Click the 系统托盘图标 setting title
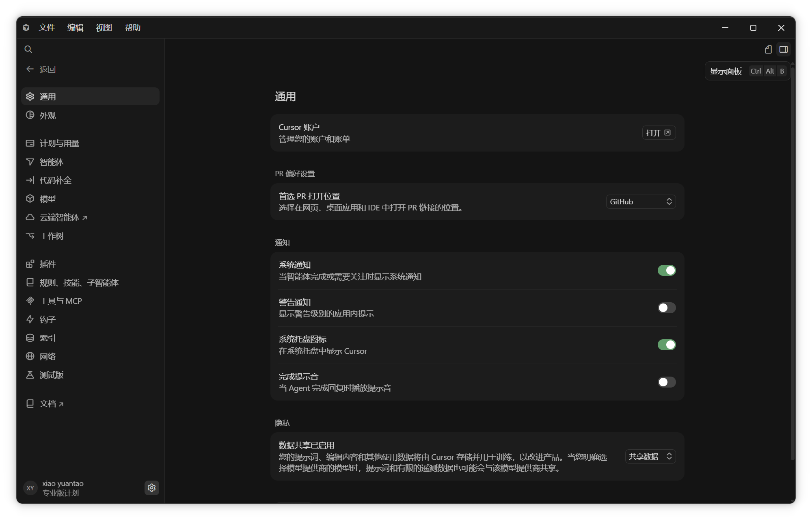Image resolution: width=812 pixels, height=520 pixels. (x=302, y=339)
